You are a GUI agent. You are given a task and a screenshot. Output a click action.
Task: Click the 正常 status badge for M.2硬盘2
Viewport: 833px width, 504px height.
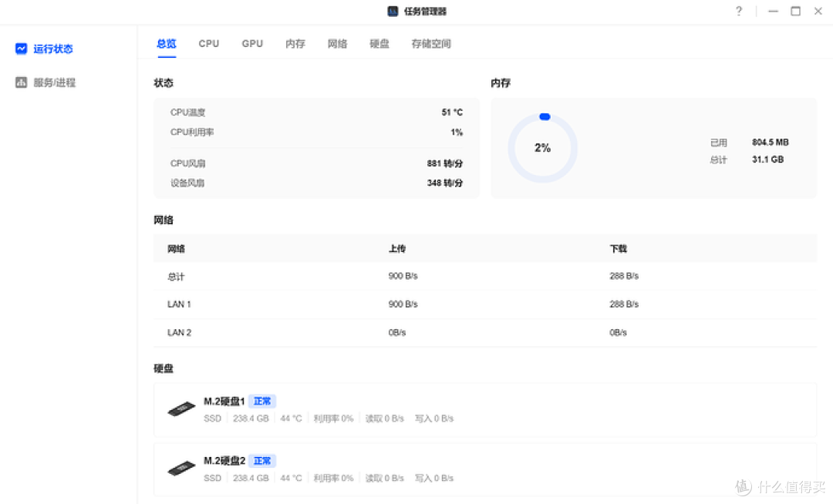pos(262,460)
